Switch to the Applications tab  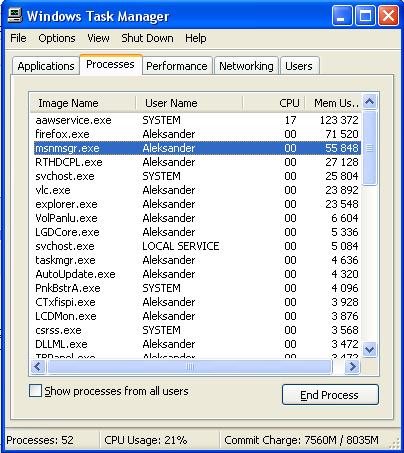pyautogui.click(x=46, y=66)
